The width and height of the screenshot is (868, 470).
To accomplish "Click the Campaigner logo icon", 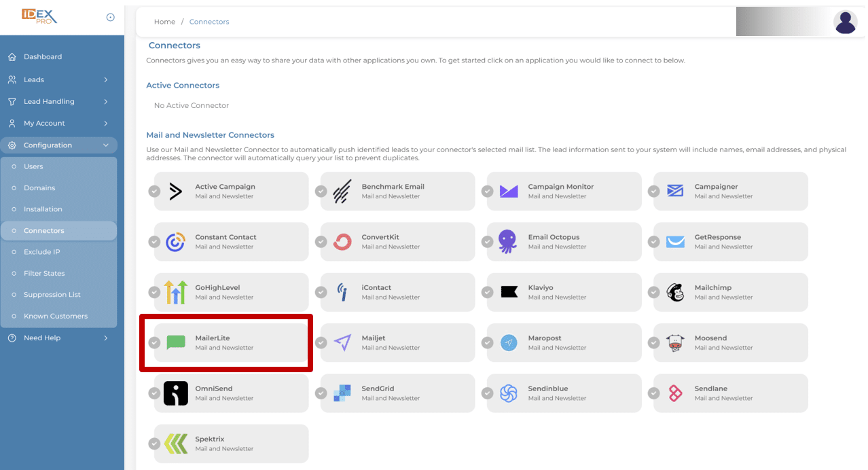I will click(x=675, y=191).
